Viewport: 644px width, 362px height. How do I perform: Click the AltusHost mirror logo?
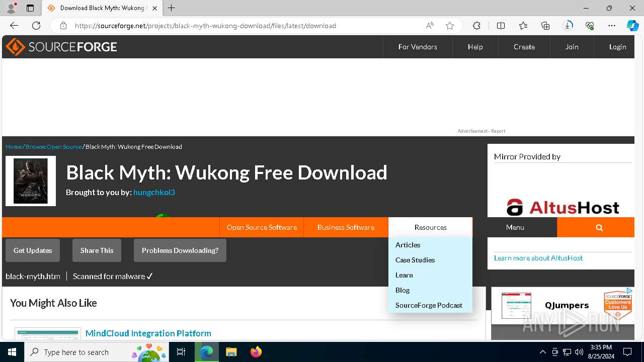point(562,207)
